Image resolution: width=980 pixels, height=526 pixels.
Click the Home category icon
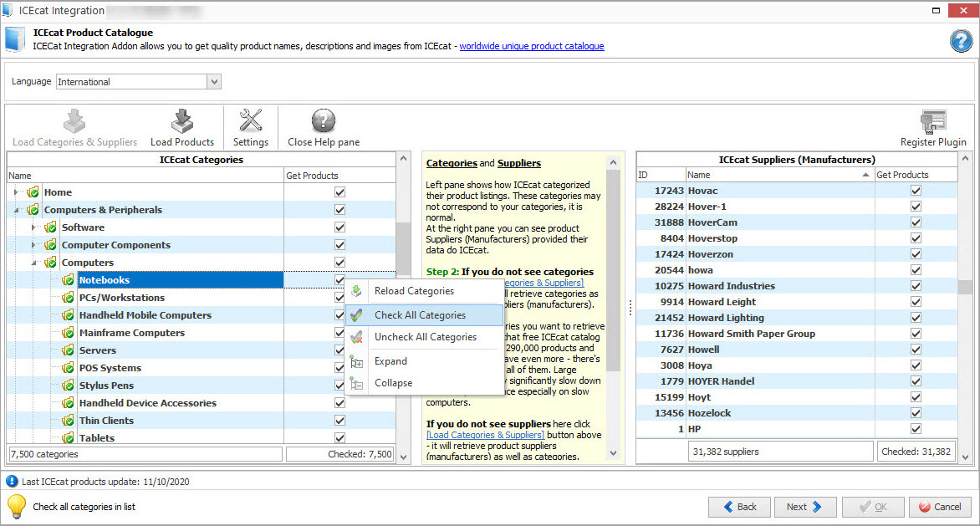pyautogui.click(x=33, y=192)
